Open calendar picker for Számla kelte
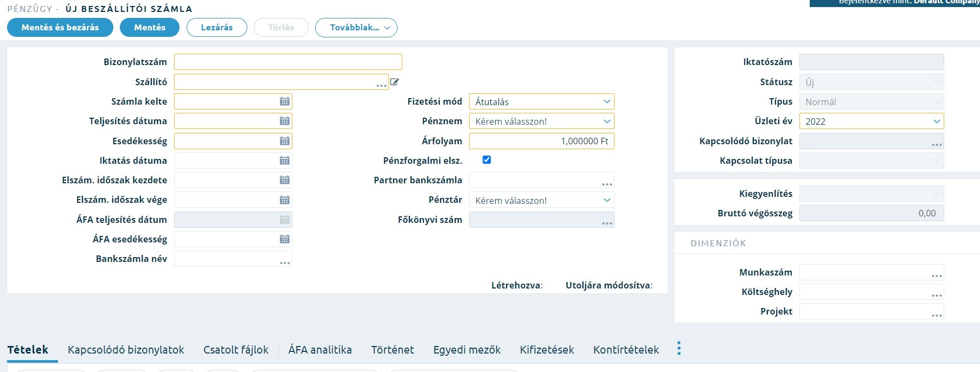The width and height of the screenshot is (980, 372). coord(285,101)
